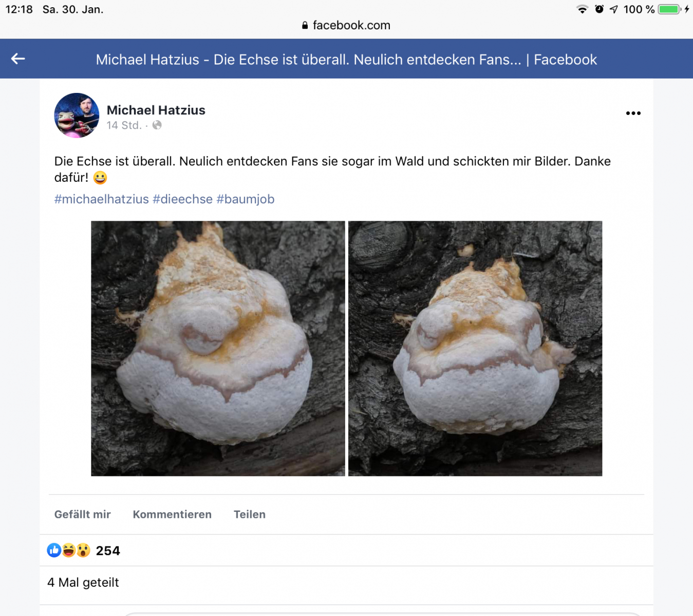Tap the location arrow status icon
This screenshot has height=616, width=693.
coord(614,9)
